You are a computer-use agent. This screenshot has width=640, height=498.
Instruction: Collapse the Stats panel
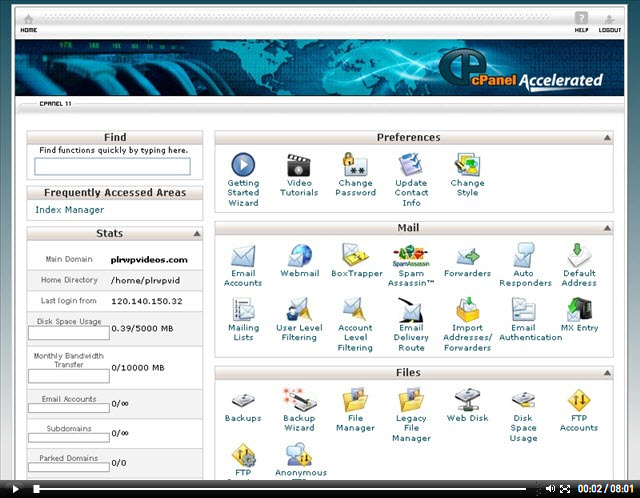pos(197,233)
